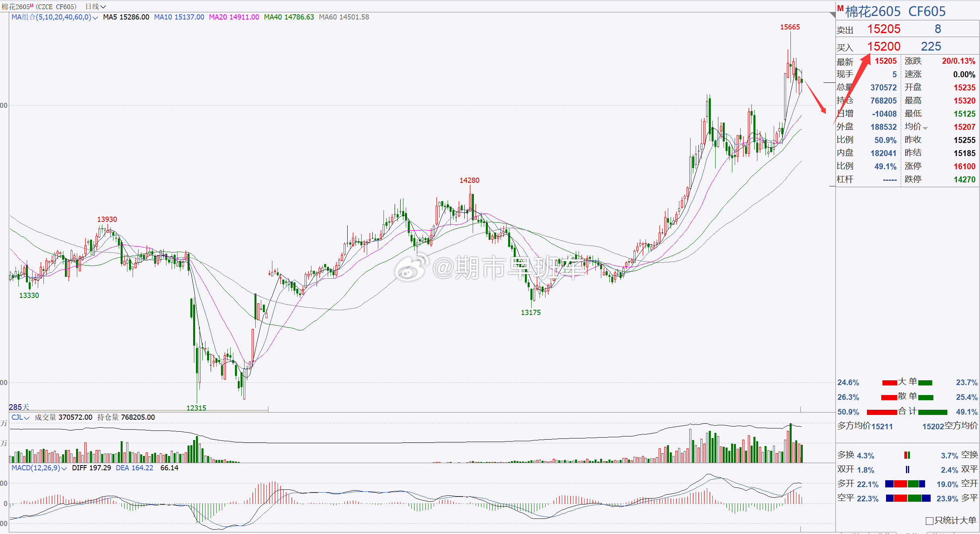980x534 pixels.
Task: Open the 日线 period dropdown
Action: click(x=96, y=6)
